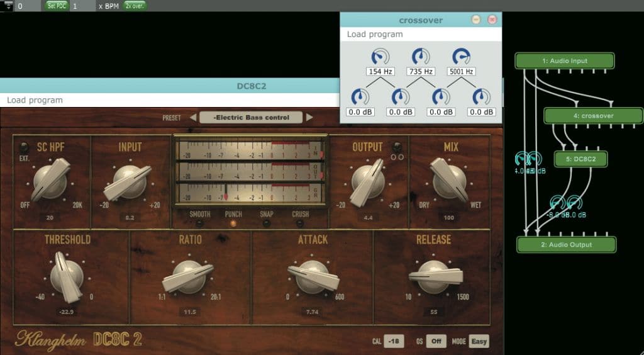Screen dimensions: 644x355
Task: Select the next preset arrow
Action: (x=309, y=118)
